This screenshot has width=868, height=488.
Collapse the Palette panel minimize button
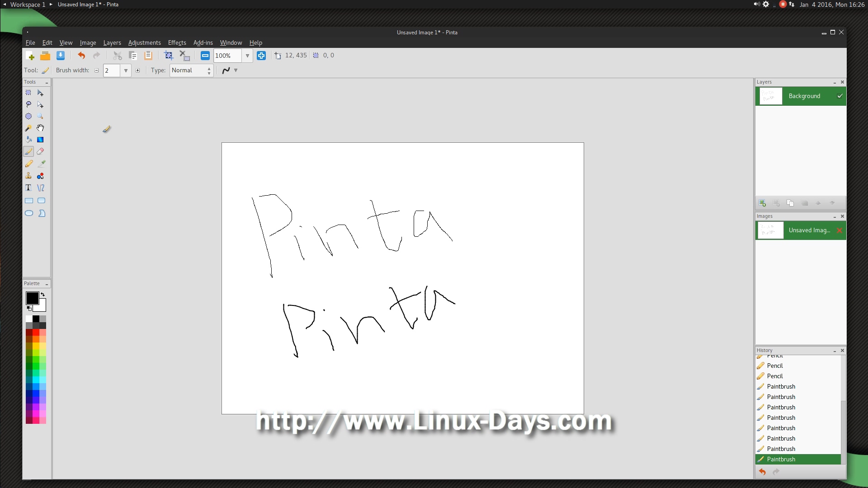pos(47,284)
